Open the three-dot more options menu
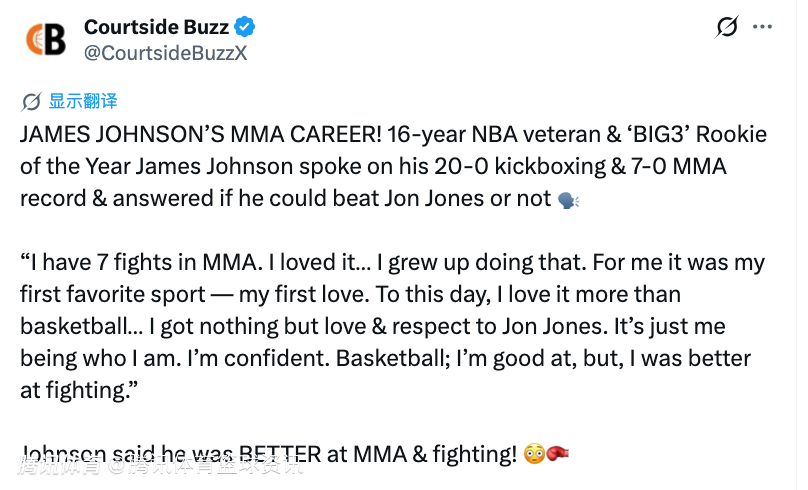 (762, 27)
